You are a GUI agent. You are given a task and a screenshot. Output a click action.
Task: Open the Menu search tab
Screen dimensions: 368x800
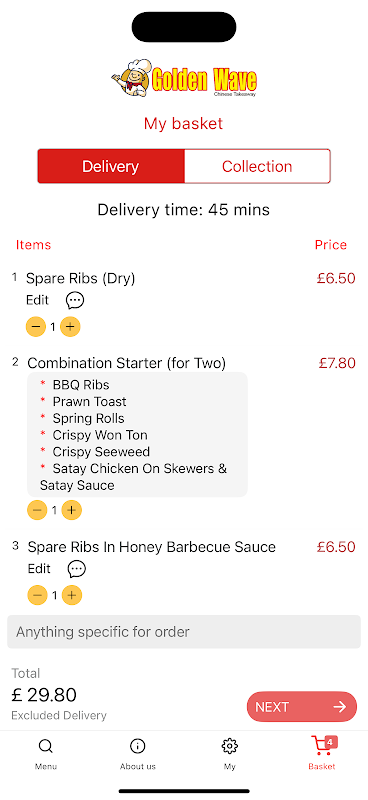tap(46, 754)
